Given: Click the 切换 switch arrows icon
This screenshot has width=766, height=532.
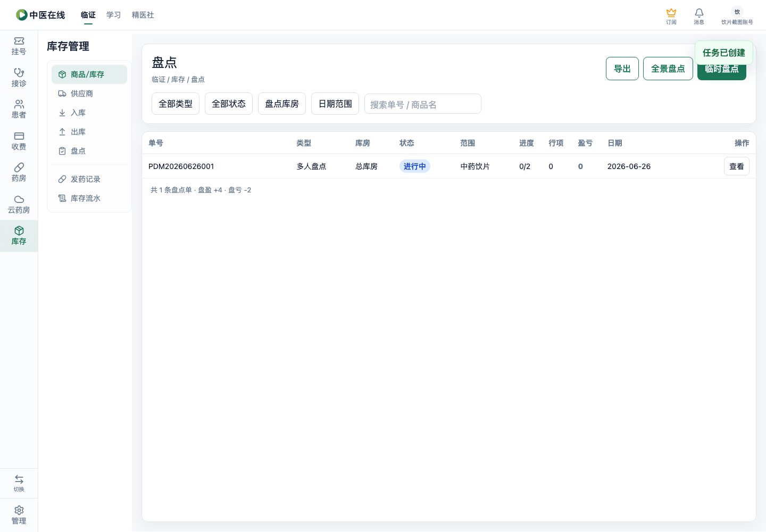Looking at the screenshot, I should coord(19,479).
